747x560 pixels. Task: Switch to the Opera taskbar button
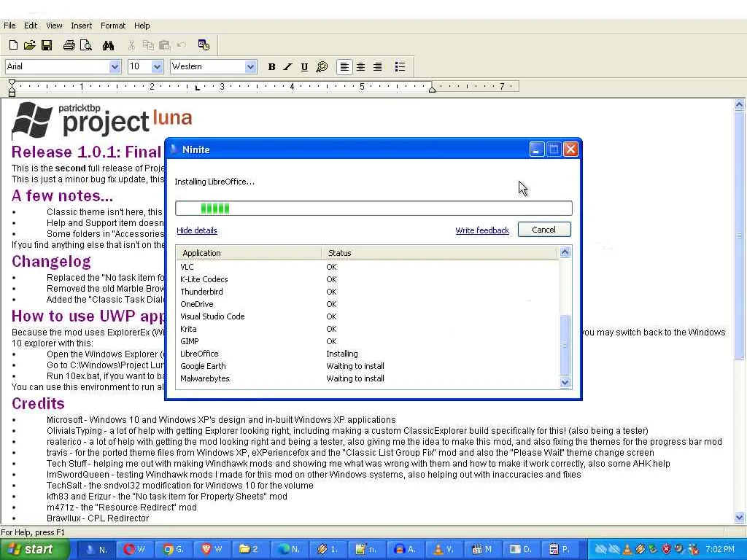(x=135, y=549)
